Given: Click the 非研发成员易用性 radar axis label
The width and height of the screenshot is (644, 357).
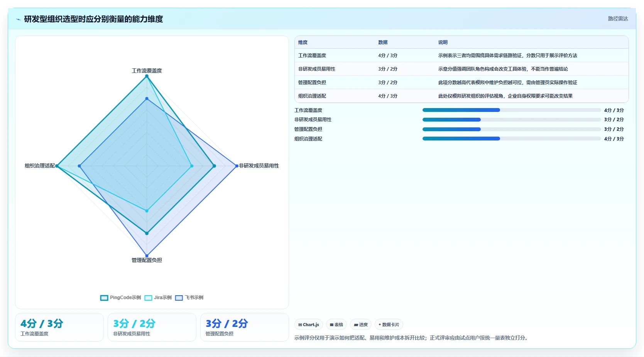Looking at the screenshot, I should coord(259,166).
